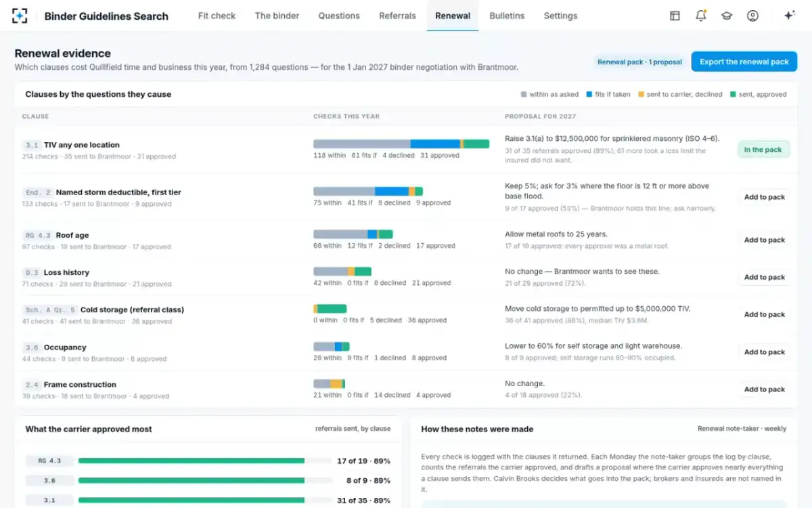Click 'Lower to 60% for self storage' proposal
812x508 pixels.
click(x=593, y=346)
